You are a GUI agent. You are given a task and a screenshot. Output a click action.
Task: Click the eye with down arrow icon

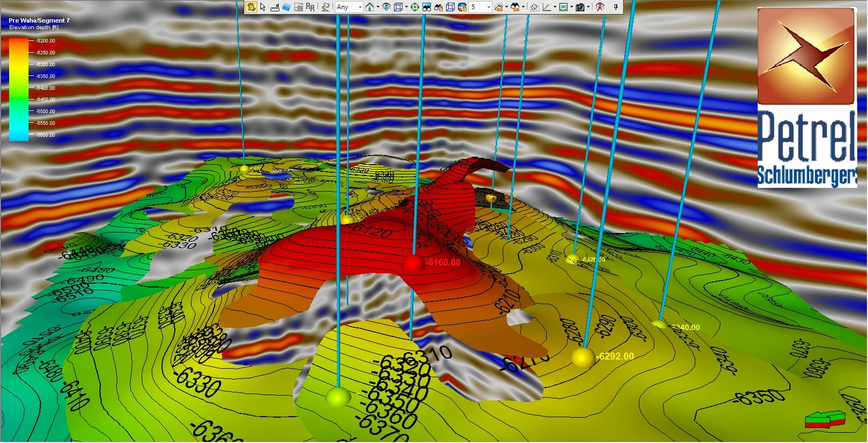386,7
